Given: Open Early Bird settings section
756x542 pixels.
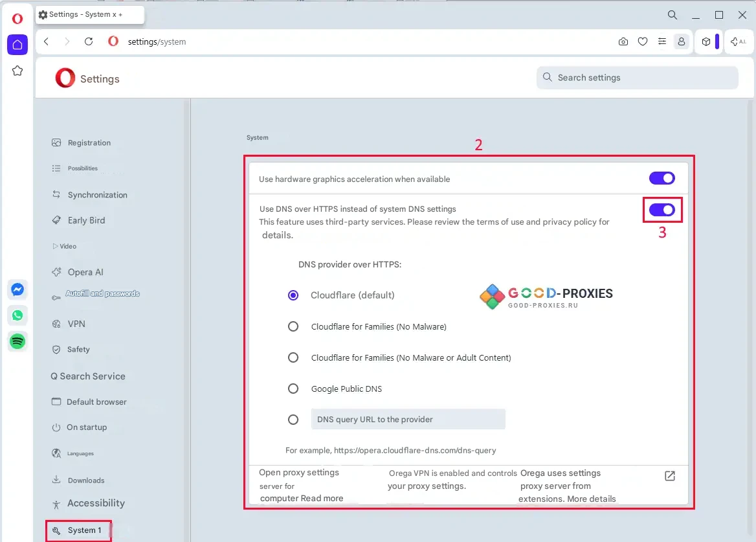Looking at the screenshot, I should tap(78, 220).
